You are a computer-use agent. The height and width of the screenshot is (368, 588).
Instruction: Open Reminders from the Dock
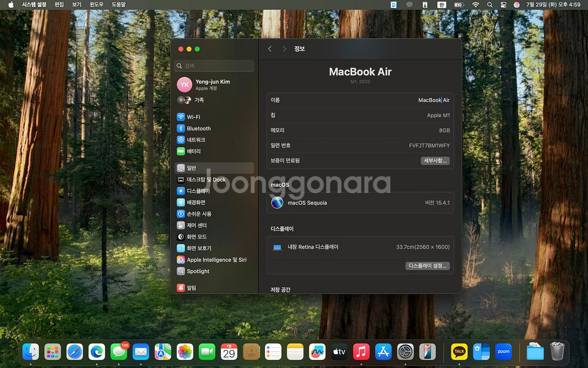[x=273, y=352]
